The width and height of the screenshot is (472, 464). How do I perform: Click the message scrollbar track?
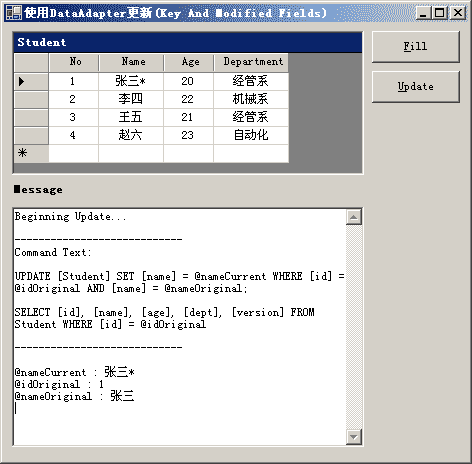click(354, 327)
